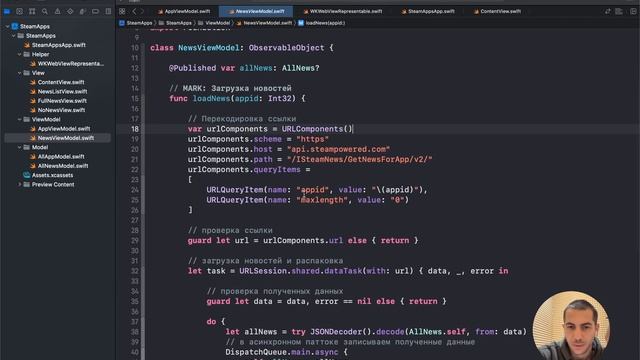Click the NewsViewModel class name
The height and width of the screenshot is (360, 640).
coord(208,48)
